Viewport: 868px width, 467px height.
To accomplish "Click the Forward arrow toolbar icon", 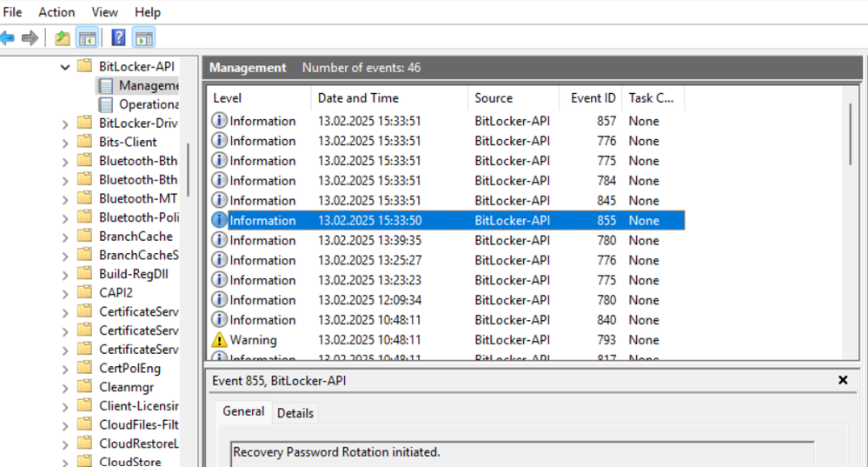I will (30, 38).
